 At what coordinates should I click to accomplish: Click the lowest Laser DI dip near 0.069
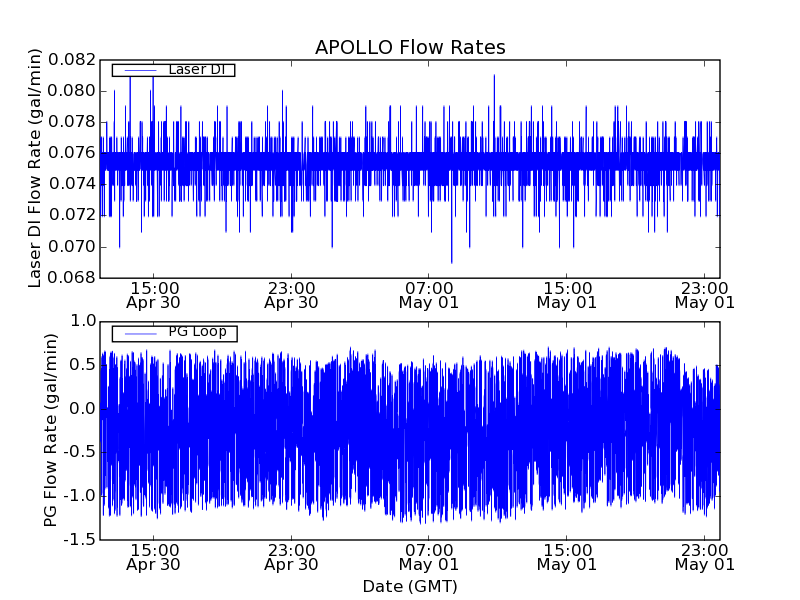(x=451, y=260)
